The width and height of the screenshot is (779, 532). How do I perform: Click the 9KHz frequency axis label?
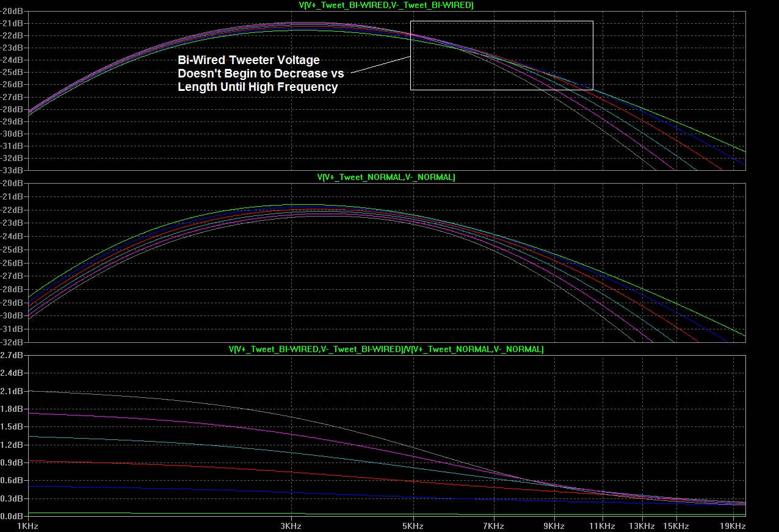tap(554, 525)
